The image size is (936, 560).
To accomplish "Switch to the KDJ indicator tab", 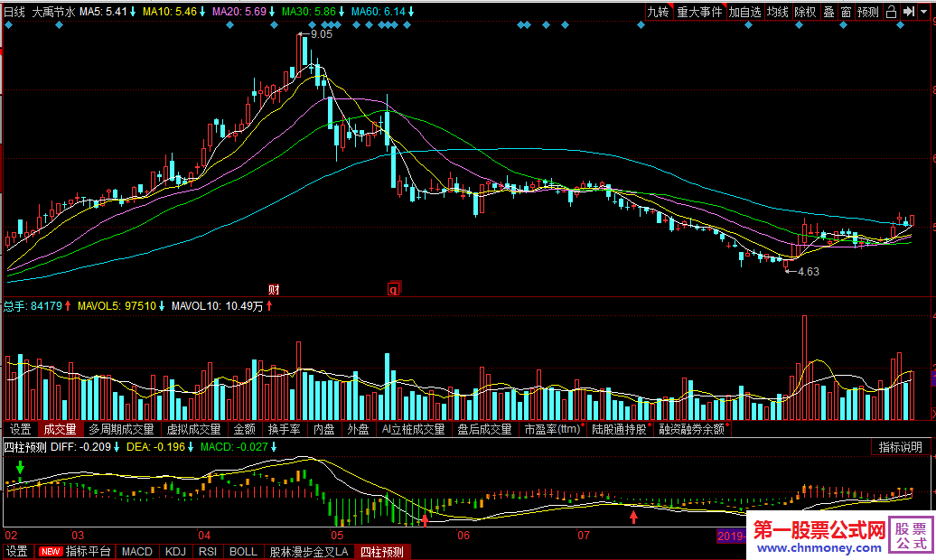I will click(x=175, y=552).
